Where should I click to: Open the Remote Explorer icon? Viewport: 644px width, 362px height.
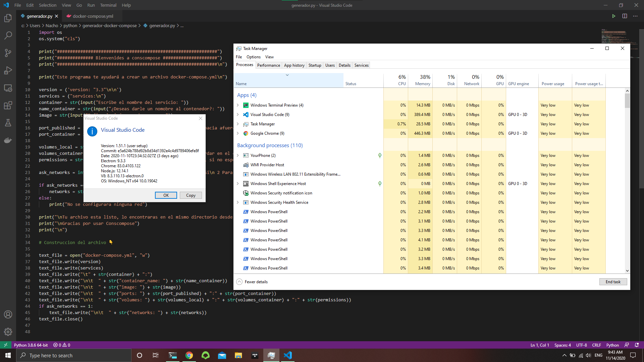[x=8, y=88]
